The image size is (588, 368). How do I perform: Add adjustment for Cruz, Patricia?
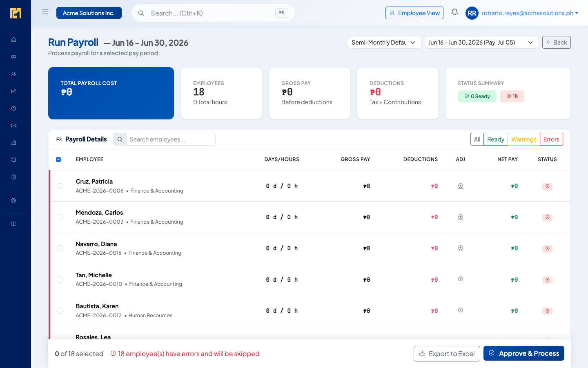(x=461, y=186)
